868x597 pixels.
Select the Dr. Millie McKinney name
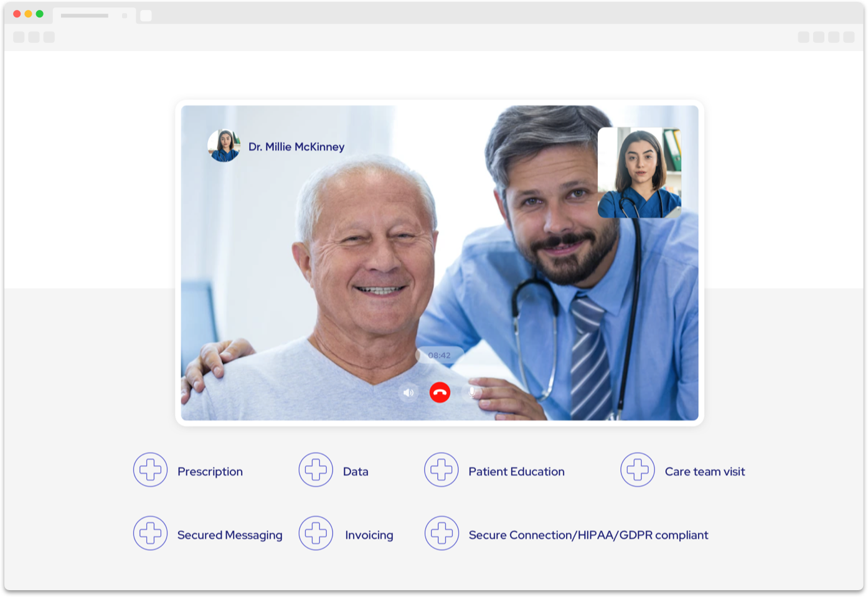point(296,147)
